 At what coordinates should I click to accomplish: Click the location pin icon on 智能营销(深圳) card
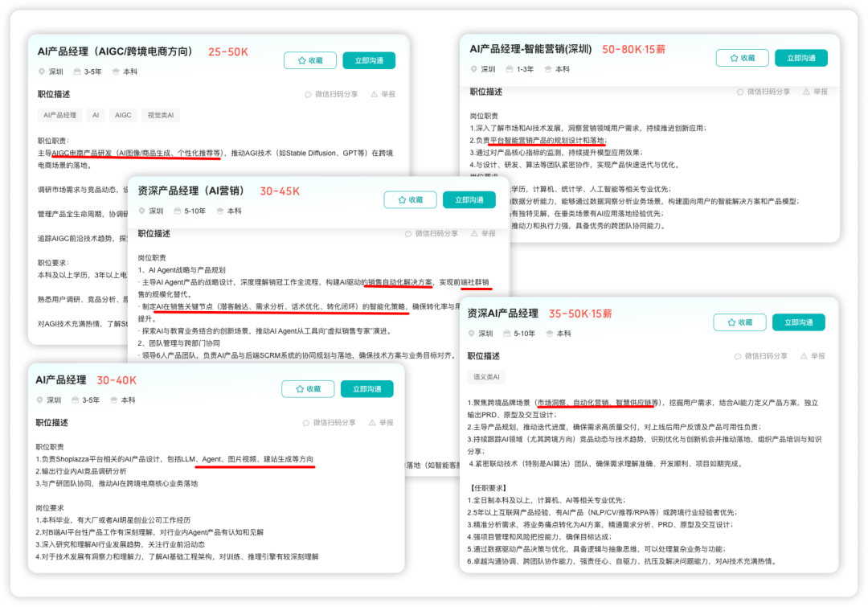point(474,69)
